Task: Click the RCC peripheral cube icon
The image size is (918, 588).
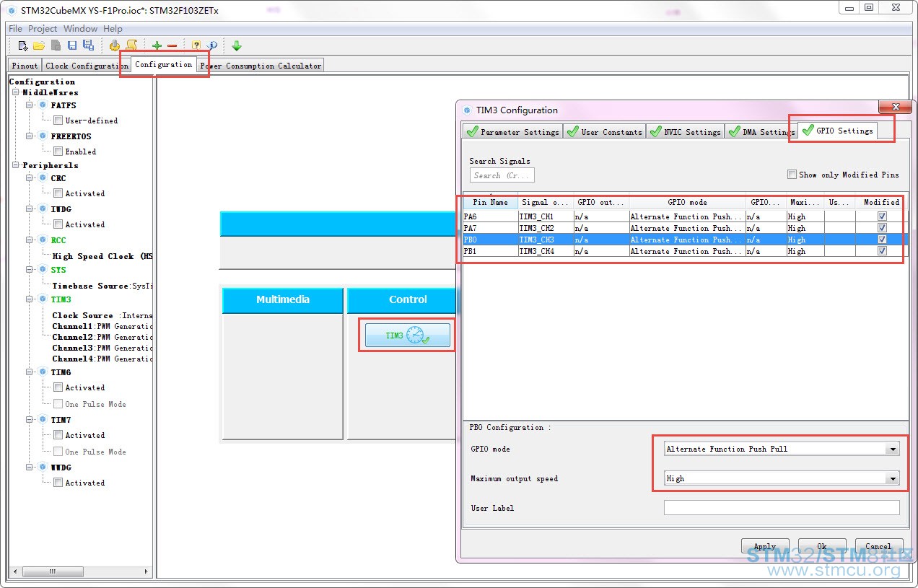Action: [x=43, y=240]
